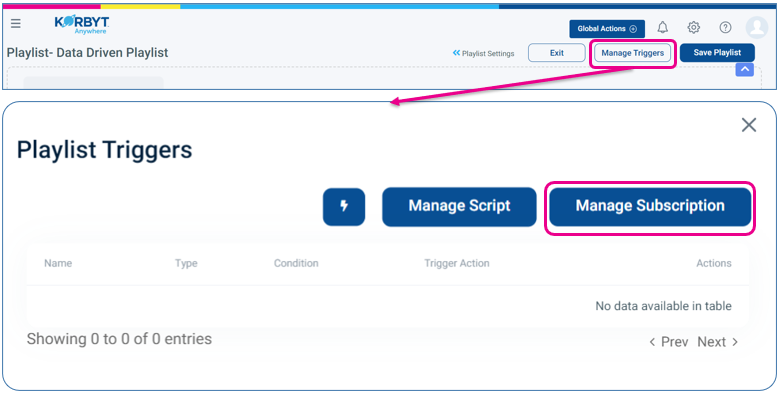780x394 pixels.
Task: Close the Playlist Triggers dialog
Action: pos(749,125)
